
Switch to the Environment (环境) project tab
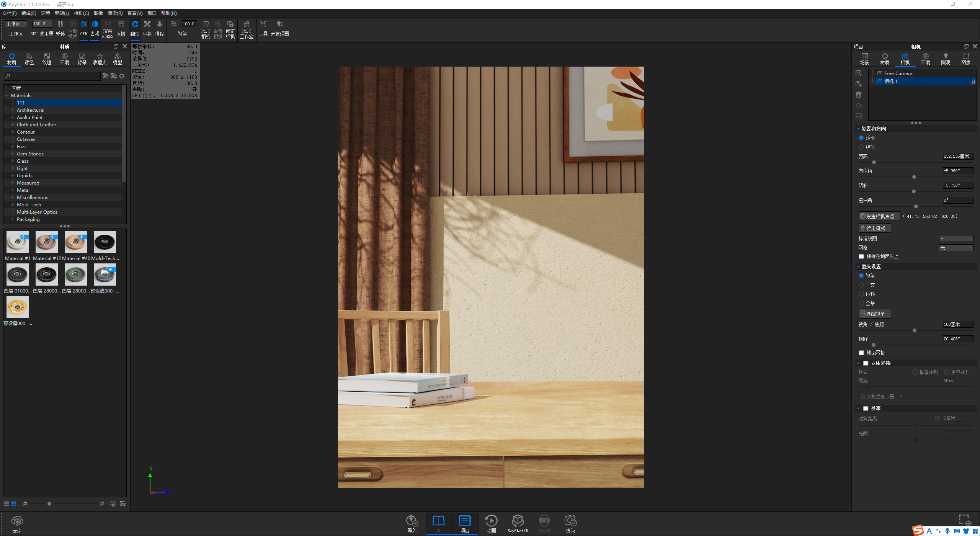point(925,59)
